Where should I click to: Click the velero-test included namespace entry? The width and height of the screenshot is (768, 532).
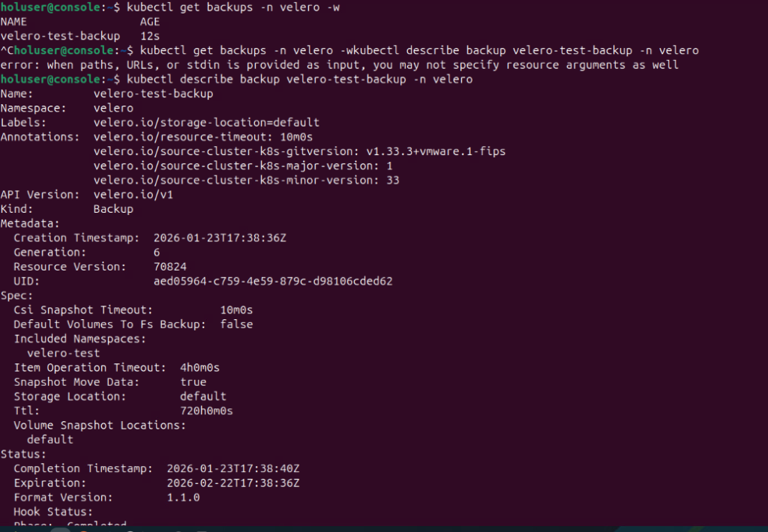[x=63, y=353]
